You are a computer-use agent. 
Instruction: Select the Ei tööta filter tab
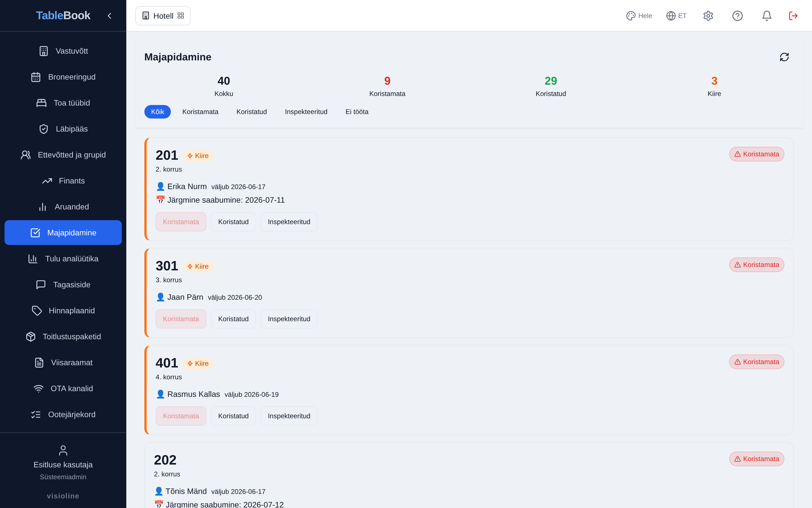[x=357, y=112]
